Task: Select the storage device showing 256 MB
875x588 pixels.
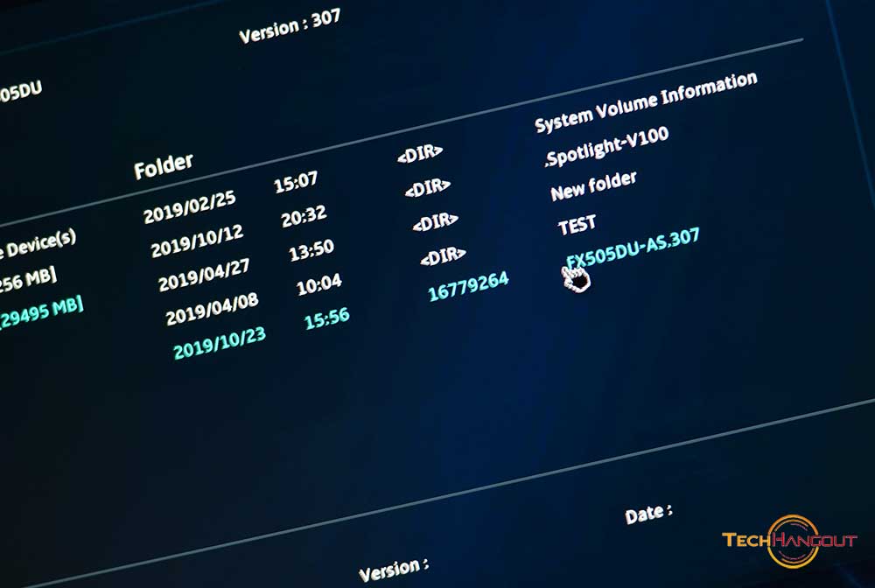Action: (x=28, y=281)
